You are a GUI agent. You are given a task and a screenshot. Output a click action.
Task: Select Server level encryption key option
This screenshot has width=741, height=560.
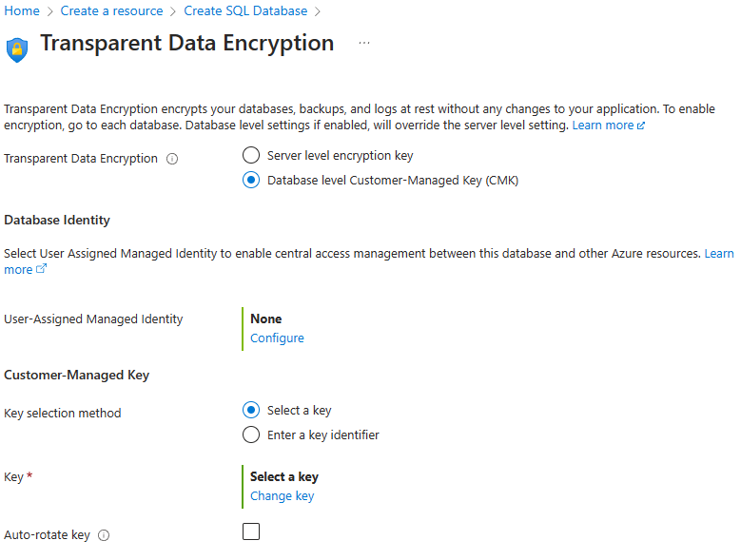251,155
